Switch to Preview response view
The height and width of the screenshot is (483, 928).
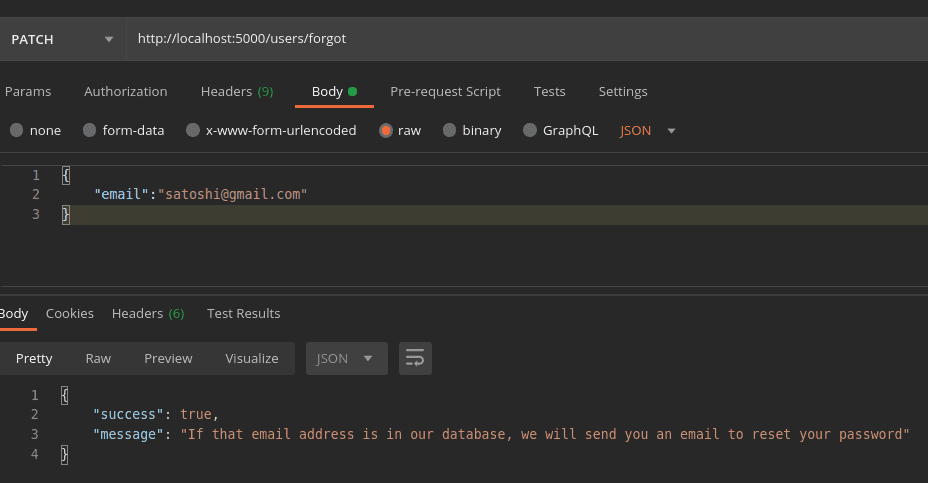click(x=168, y=358)
